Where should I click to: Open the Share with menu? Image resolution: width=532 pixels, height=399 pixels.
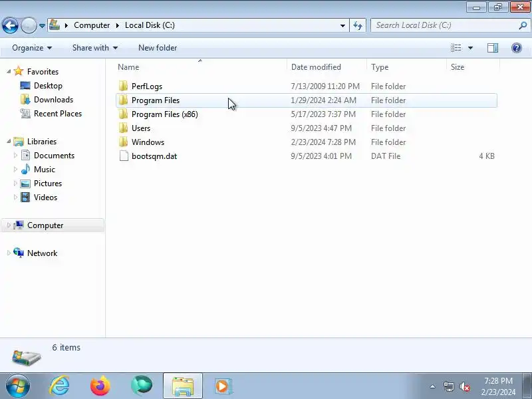95,48
